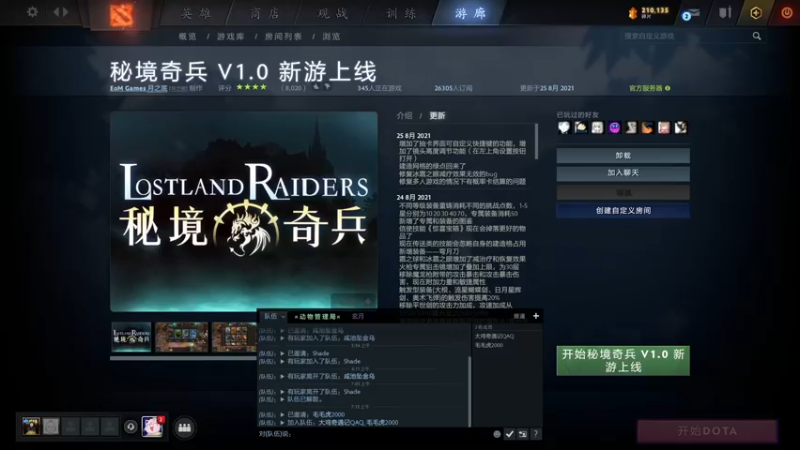This screenshot has height=450, width=800.
Task: Click the thumbs up rating icon
Action: pyautogui.click(x=316, y=87)
